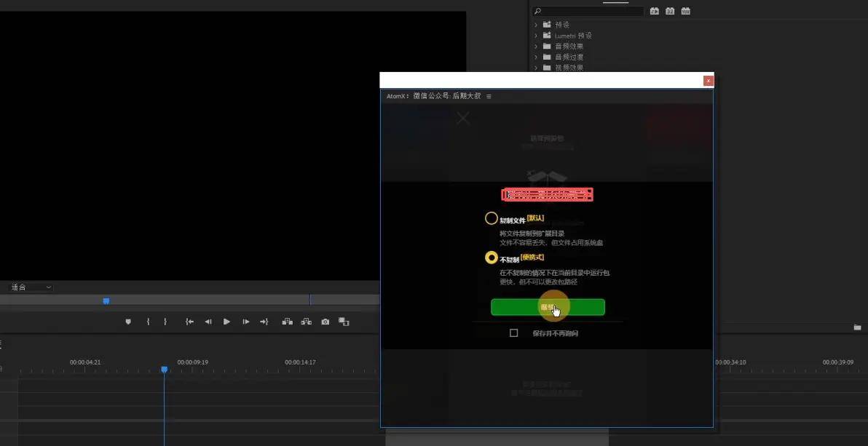Click the green confirm button
Viewport: 868px width, 446px height.
[548, 307]
